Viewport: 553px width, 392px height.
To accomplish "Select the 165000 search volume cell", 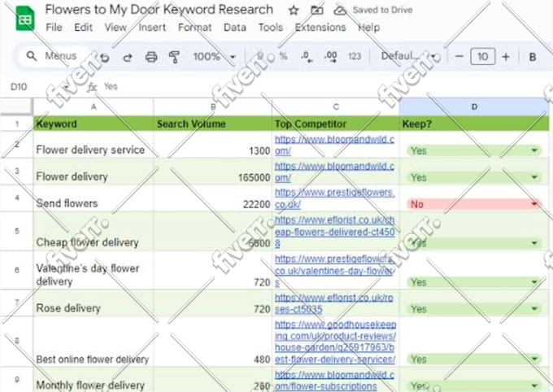I will click(213, 171).
